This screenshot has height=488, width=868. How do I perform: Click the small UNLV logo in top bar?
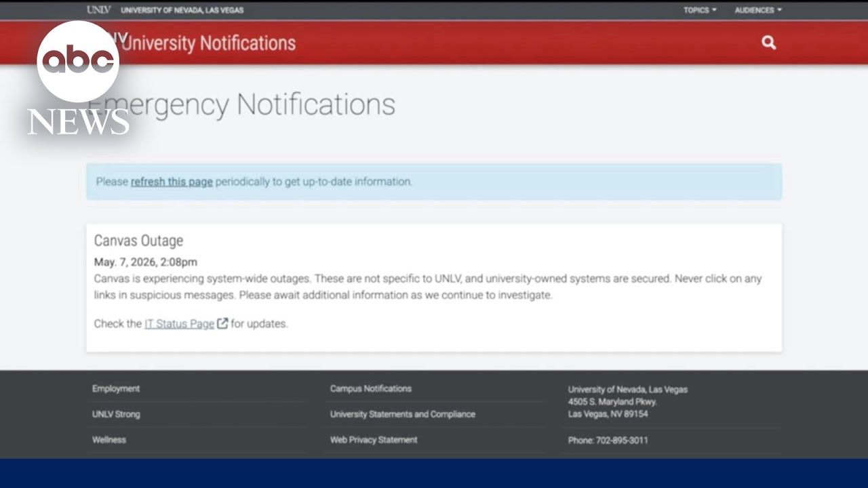(98, 9)
